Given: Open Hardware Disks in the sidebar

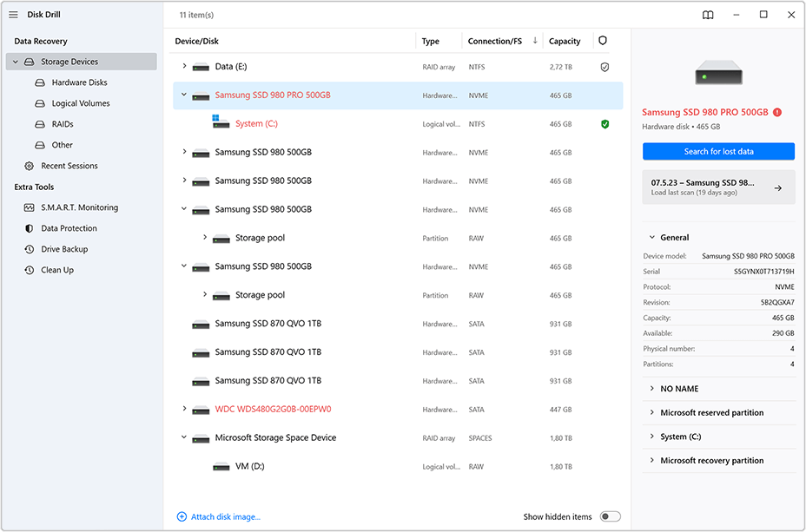Looking at the screenshot, I should [x=80, y=82].
